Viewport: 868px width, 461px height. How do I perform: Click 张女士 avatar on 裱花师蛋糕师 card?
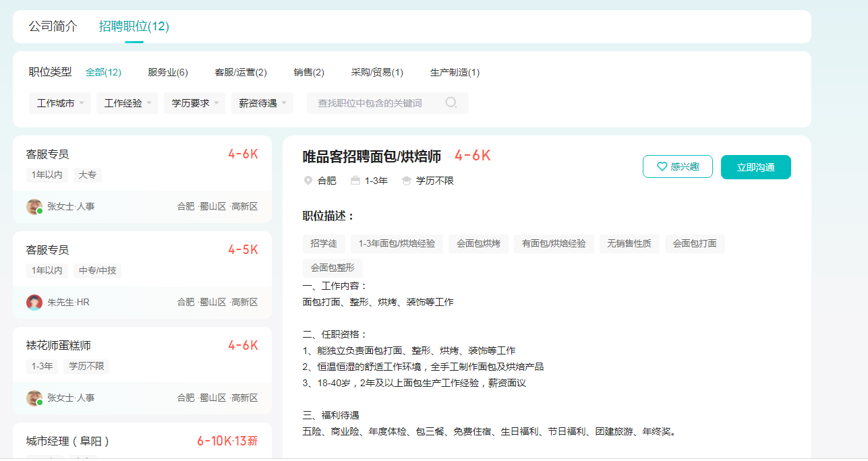(x=34, y=398)
